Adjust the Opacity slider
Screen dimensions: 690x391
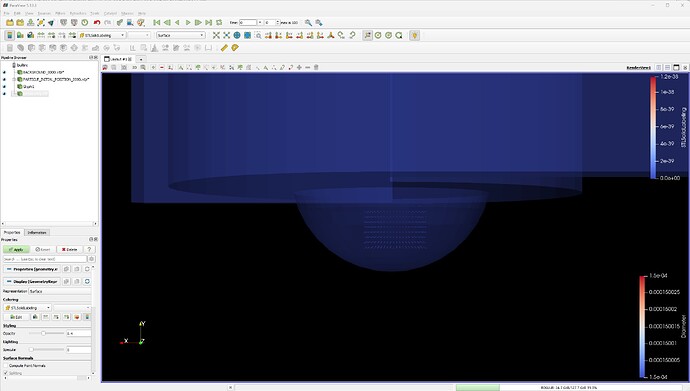click(46, 333)
